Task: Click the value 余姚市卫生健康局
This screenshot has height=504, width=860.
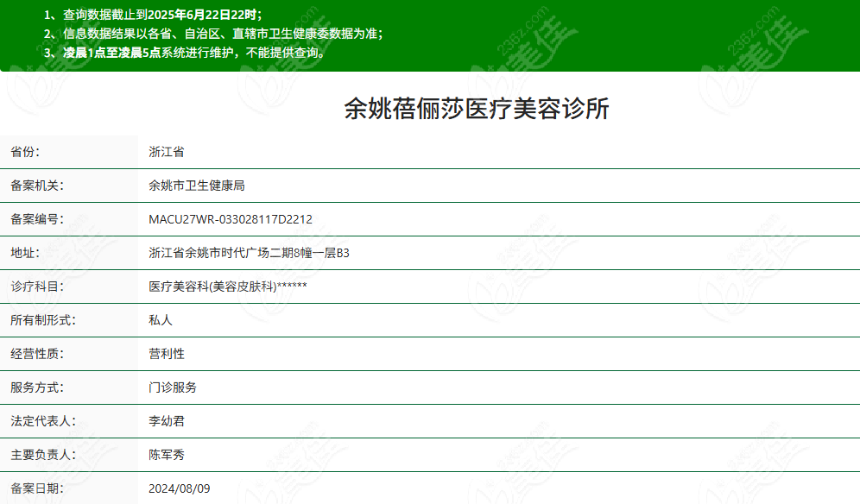Action: click(x=196, y=186)
